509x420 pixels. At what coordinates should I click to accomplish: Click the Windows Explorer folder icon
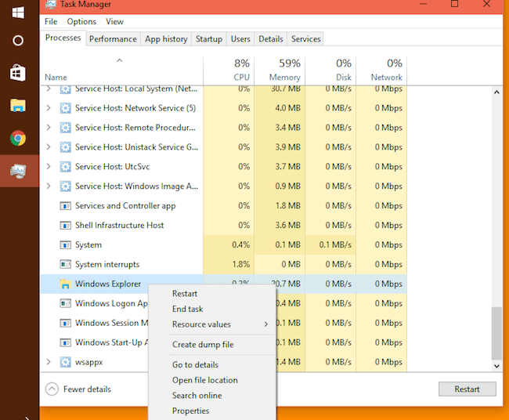[66, 284]
